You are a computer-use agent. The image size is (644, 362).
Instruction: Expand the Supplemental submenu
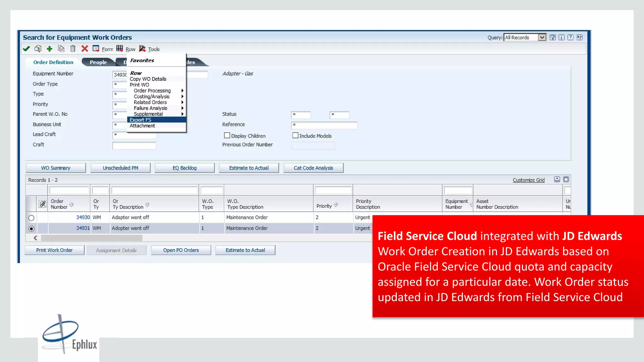click(x=156, y=114)
